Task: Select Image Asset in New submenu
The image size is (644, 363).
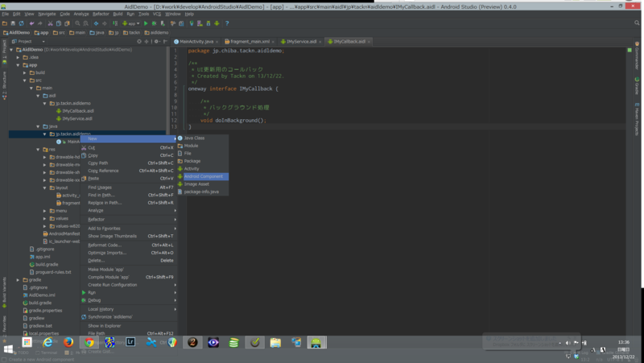Action: (203, 184)
